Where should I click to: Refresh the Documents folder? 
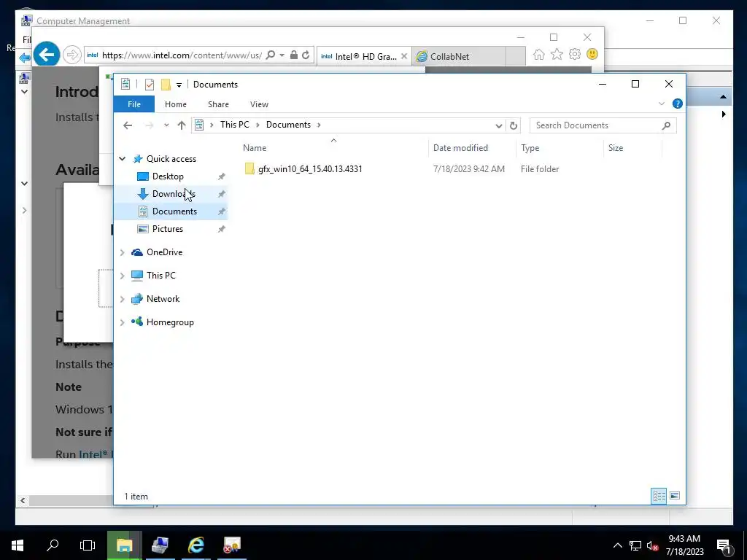click(513, 125)
